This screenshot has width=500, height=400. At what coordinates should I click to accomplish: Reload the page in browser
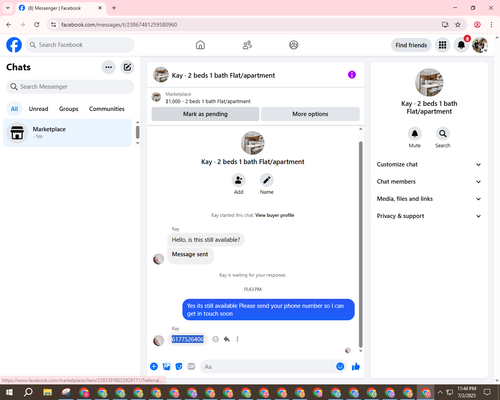(x=37, y=25)
